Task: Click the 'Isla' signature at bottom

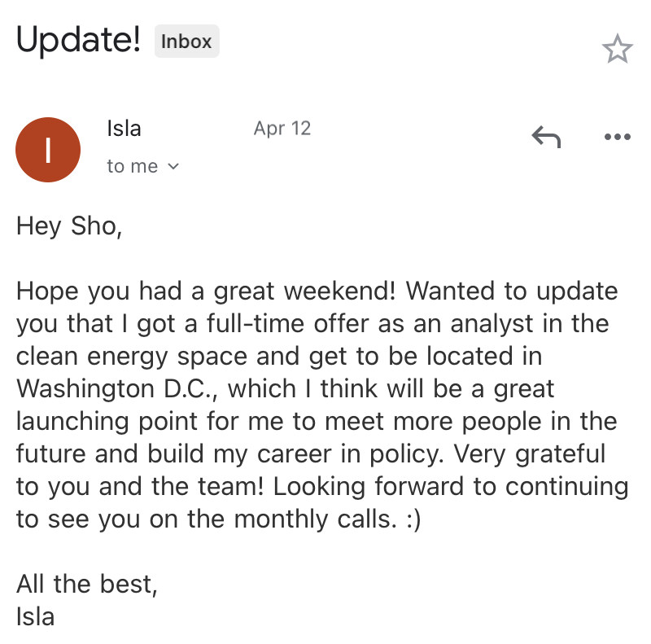Action: pos(35,616)
